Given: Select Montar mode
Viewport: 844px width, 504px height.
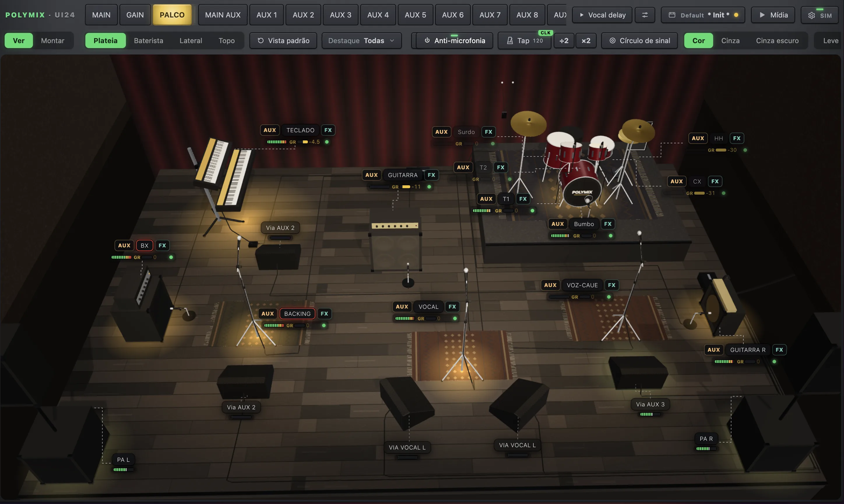Looking at the screenshot, I should point(53,41).
